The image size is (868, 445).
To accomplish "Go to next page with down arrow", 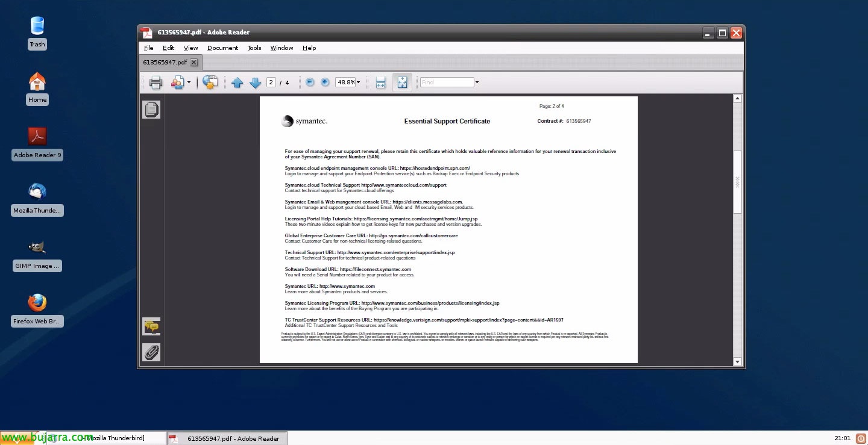I will click(x=255, y=82).
